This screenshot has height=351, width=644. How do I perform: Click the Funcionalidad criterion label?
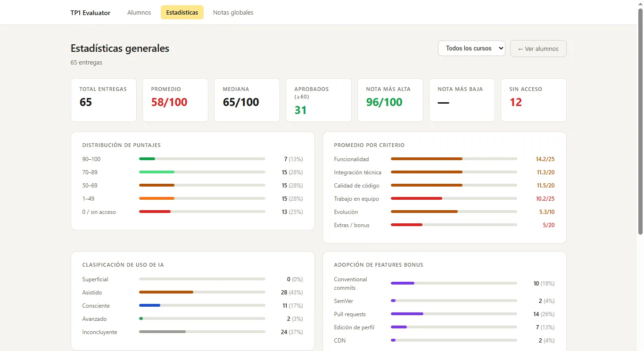click(351, 159)
